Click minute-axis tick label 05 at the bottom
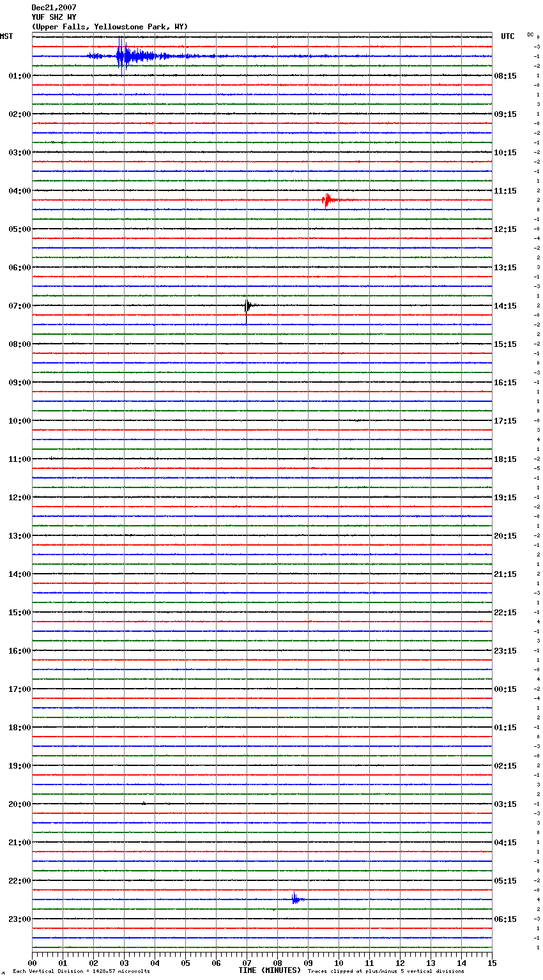 coord(185,963)
